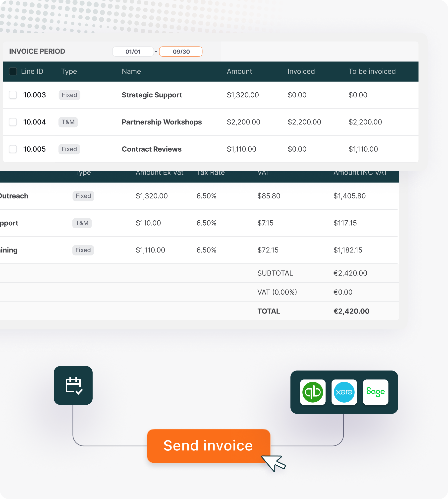Click the 6.50% tax rate in $1,320.00 row

click(206, 196)
